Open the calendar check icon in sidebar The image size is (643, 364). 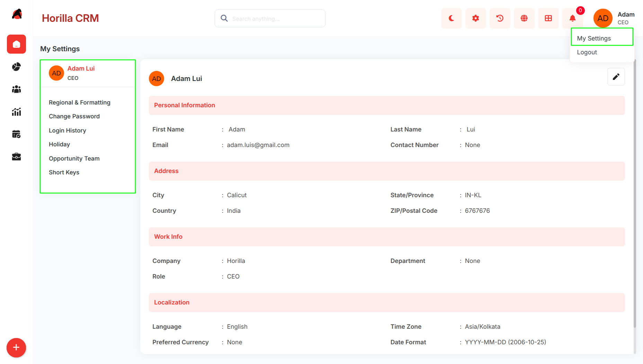click(16, 134)
